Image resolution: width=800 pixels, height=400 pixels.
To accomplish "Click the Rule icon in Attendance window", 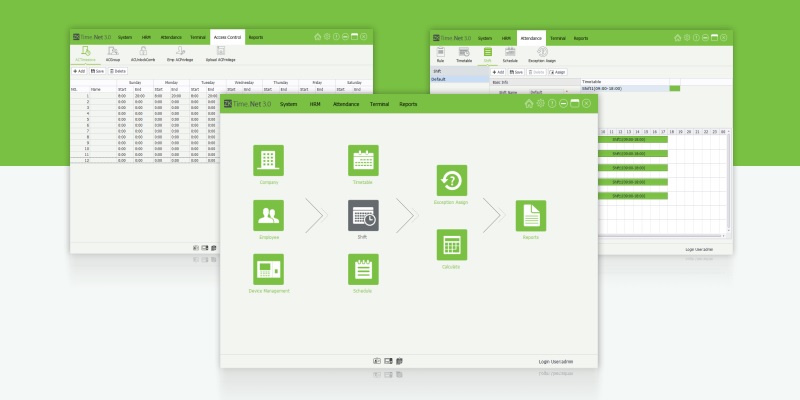I will coord(440,52).
